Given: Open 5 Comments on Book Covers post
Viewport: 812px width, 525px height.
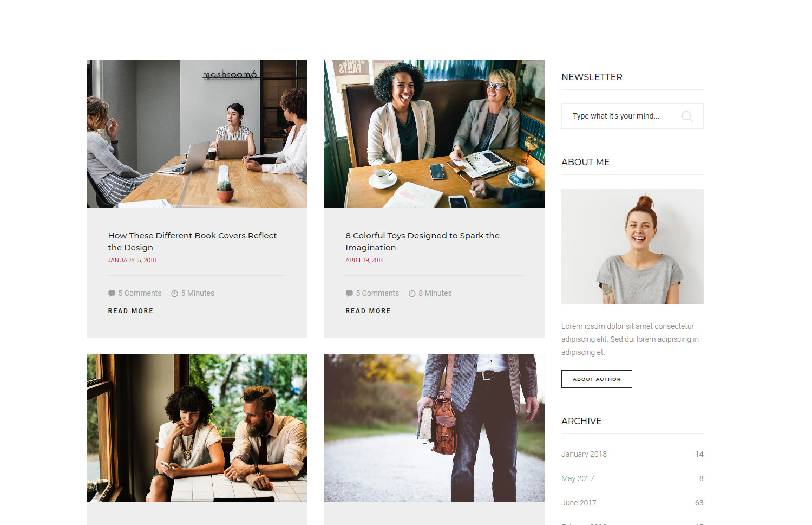Looking at the screenshot, I should (140, 293).
